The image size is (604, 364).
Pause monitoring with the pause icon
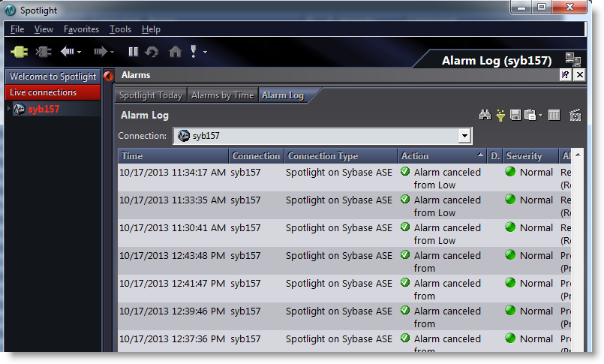click(x=134, y=52)
